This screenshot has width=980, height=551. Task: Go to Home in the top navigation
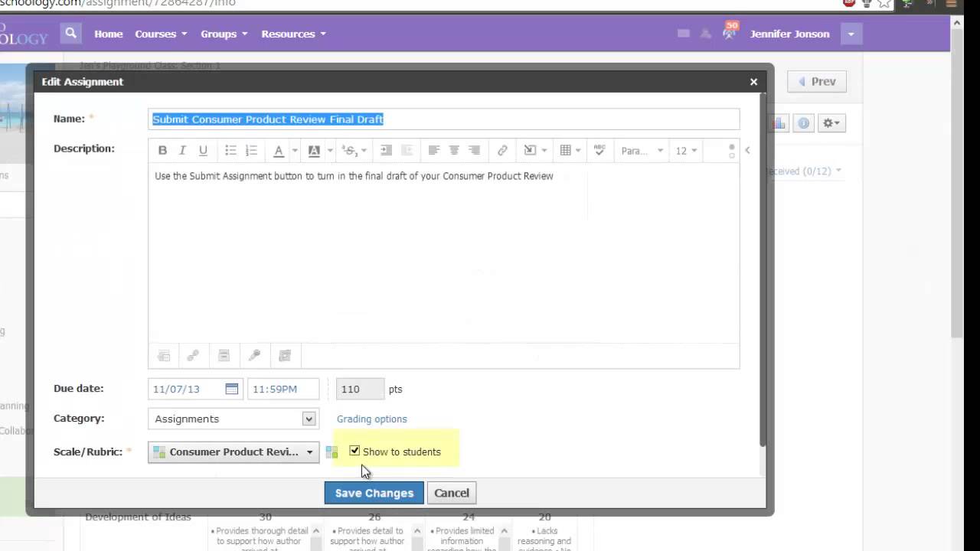(109, 34)
